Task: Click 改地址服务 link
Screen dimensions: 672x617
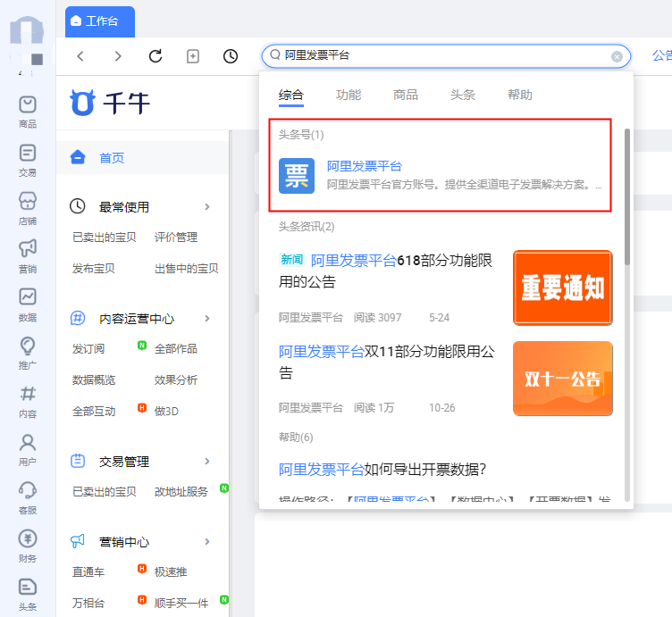Action: [x=181, y=491]
